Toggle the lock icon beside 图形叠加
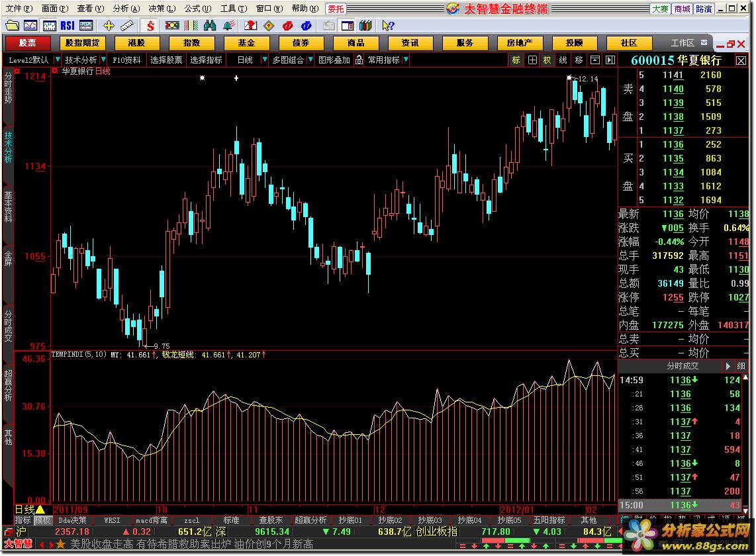Viewport: 756px width, 556px height. tap(359, 60)
